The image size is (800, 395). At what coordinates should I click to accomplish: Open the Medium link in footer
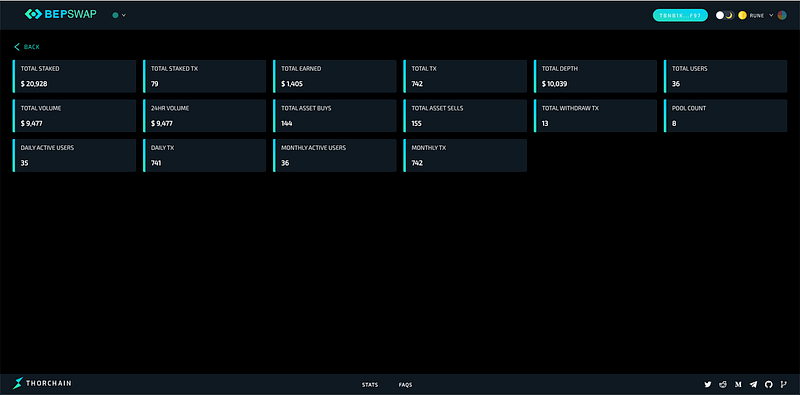click(x=738, y=385)
